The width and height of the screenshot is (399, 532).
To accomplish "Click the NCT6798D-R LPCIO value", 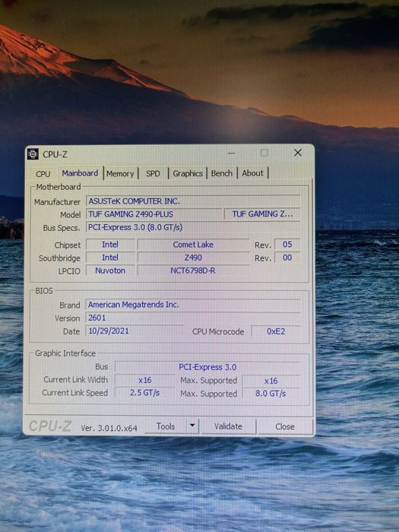I will tap(193, 271).
